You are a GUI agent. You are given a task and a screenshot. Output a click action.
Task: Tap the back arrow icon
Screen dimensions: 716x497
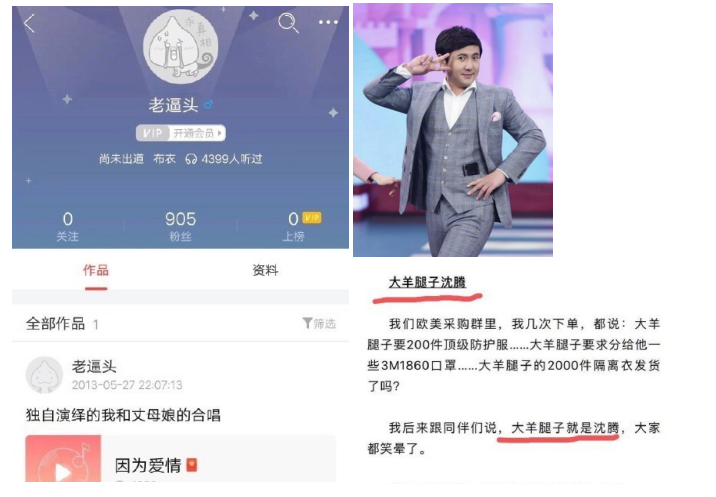29,23
